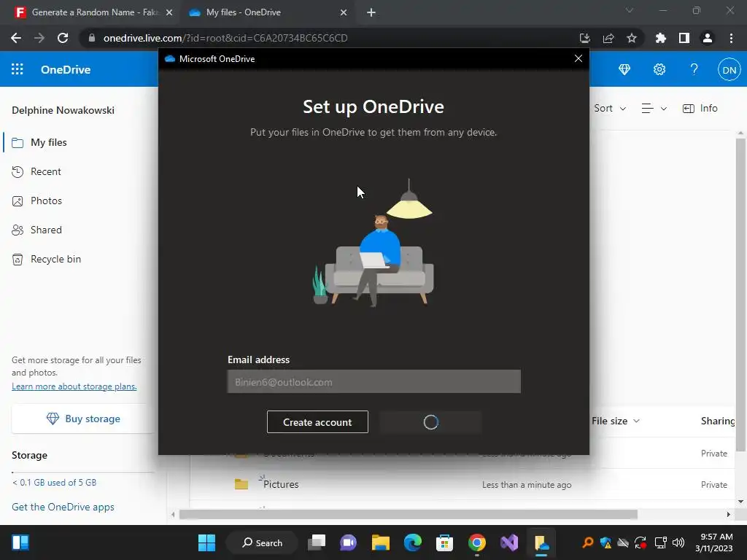Switch to Chrome in the taskbar
The height and width of the screenshot is (560, 747).
point(477,542)
